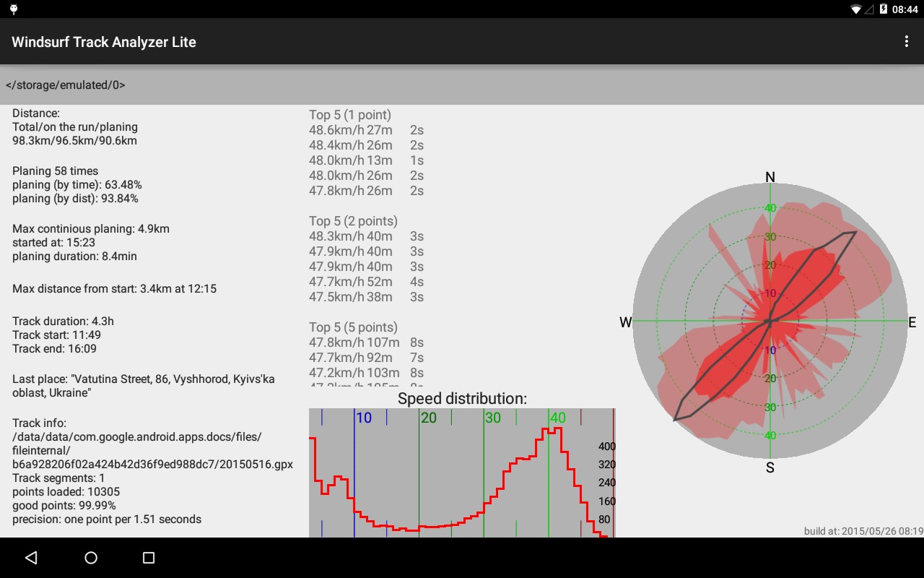Screen dimensions: 924x578
Task: Select the 47.7km/h 52m 4s row
Action: [366, 282]
